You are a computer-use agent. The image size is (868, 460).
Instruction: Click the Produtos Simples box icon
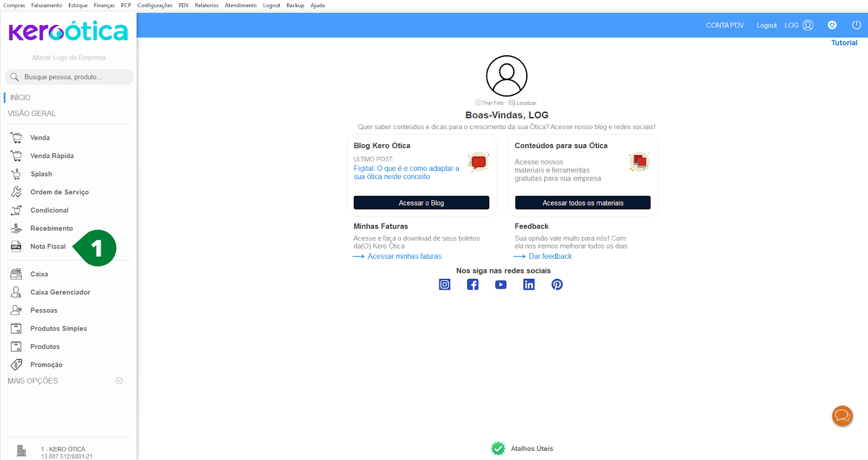(16, 328)
